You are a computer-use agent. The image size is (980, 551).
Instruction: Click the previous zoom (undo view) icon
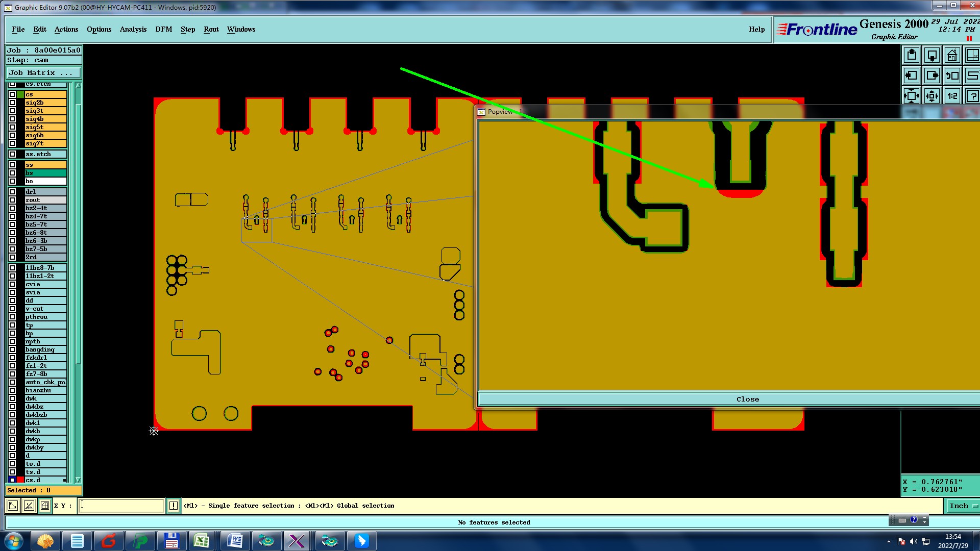pos(952,76)
